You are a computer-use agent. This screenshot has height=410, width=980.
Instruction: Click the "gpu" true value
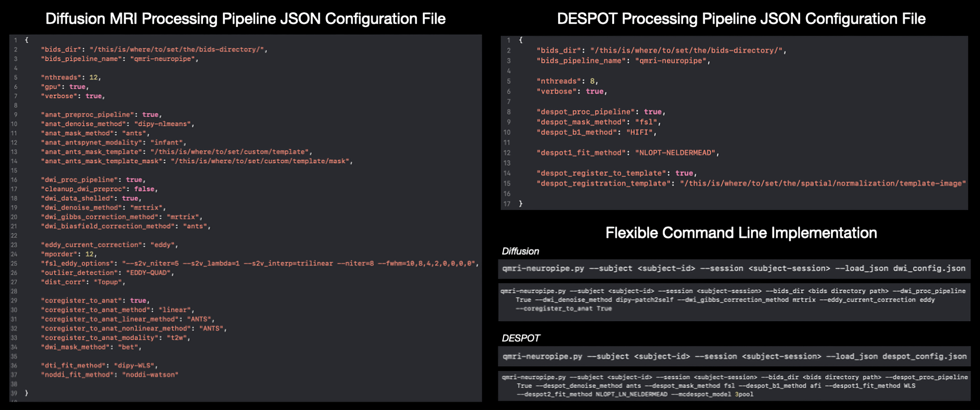coord(77,87)
